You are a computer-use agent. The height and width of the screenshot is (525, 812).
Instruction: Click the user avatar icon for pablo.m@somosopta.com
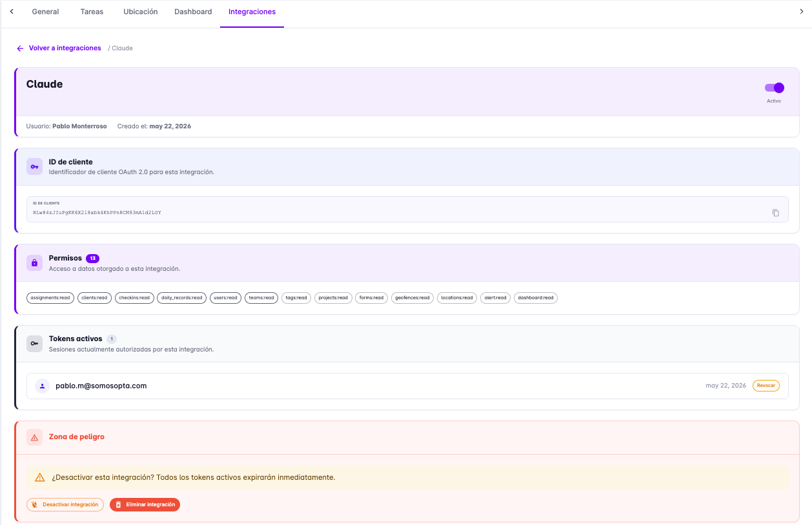click(42, 386)
